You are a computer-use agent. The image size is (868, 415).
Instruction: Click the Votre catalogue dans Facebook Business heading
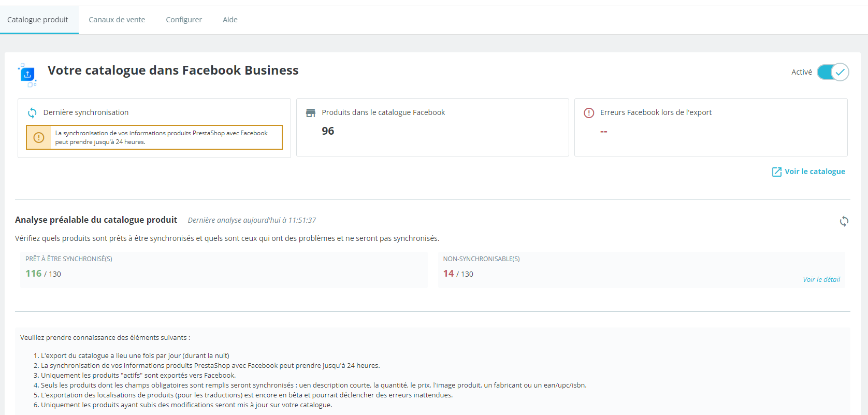173,70
